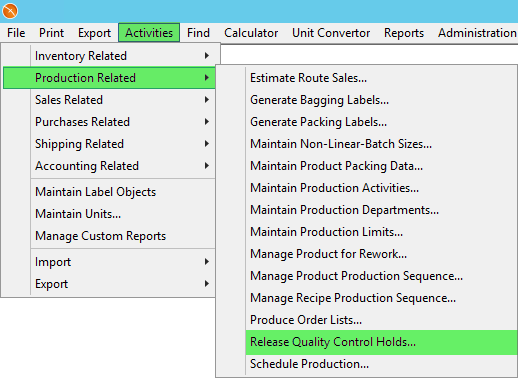Open the Administration menu
Image resolution: width=518 pixels, height=378 pixels.
coord(477,33)
